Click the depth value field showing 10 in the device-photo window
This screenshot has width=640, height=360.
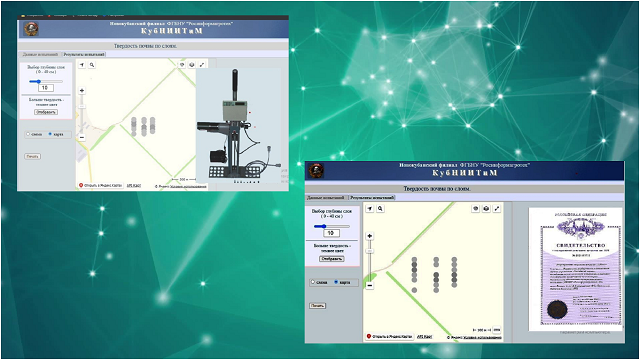[x=45, y=88]
